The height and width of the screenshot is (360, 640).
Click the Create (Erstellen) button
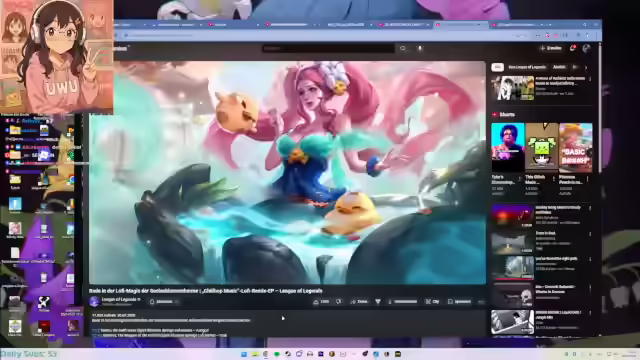click(x=551, y=48)
